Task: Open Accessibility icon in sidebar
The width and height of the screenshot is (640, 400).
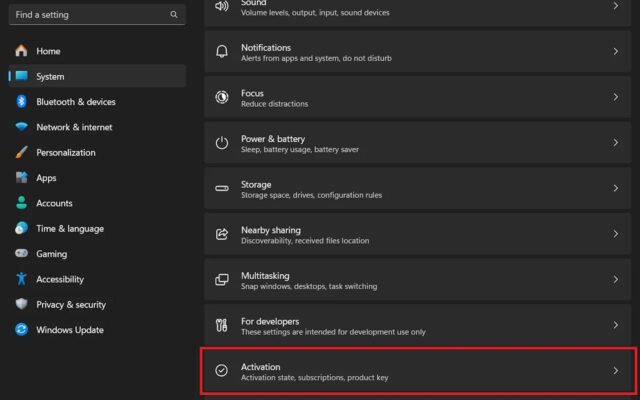Action: tap(21, 279)
